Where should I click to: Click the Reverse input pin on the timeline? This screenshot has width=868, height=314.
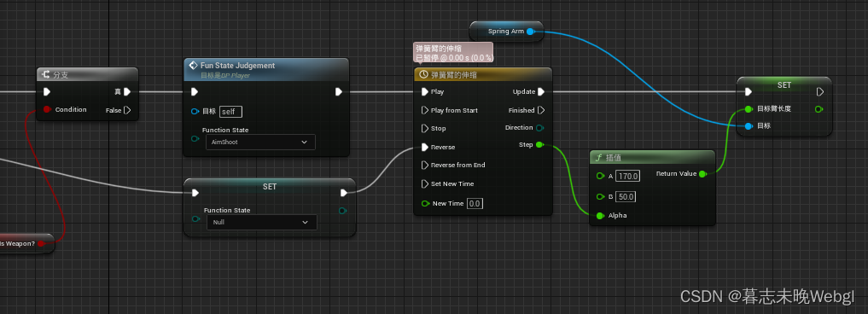(424, 147)
